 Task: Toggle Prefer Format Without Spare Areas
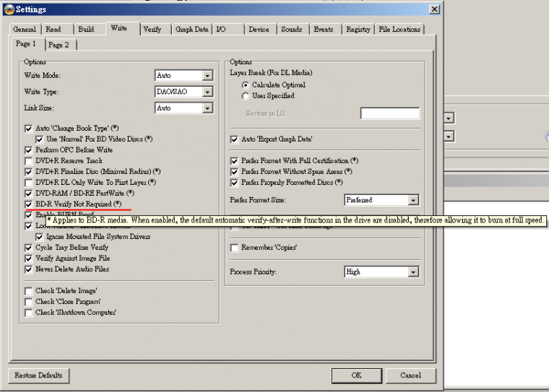coord(235,172)
